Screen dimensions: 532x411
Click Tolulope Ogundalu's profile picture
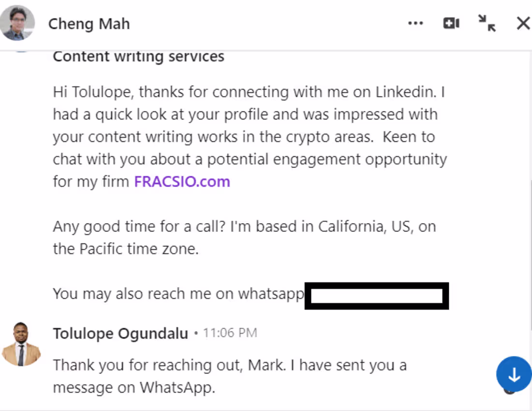point(21,344)
